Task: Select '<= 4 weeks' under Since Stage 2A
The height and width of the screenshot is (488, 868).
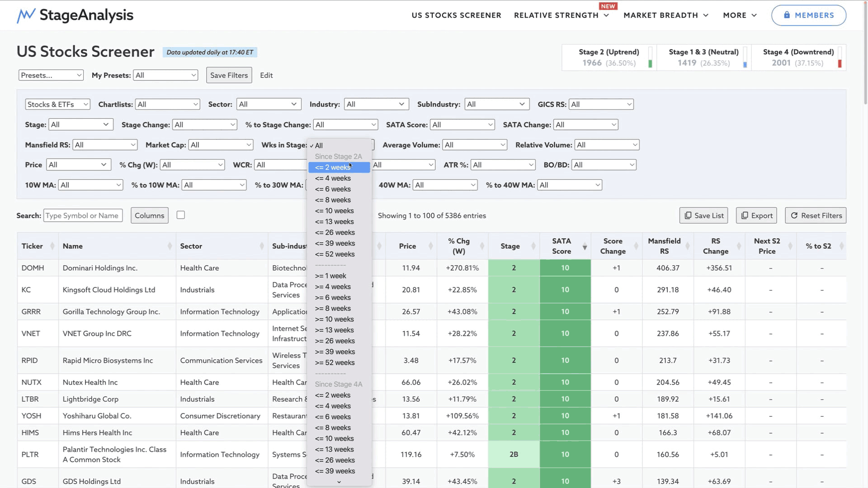Action: pos(333,178)
